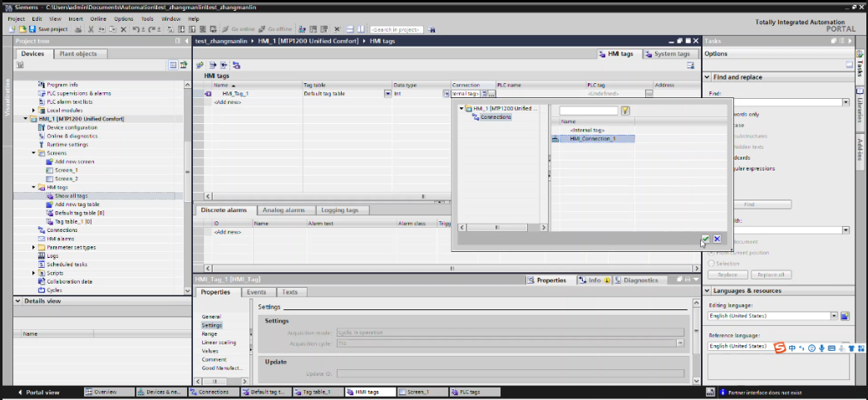The image size is (868, 400).
Task: Focus the Search in project field
Action: tap(397, 29)
